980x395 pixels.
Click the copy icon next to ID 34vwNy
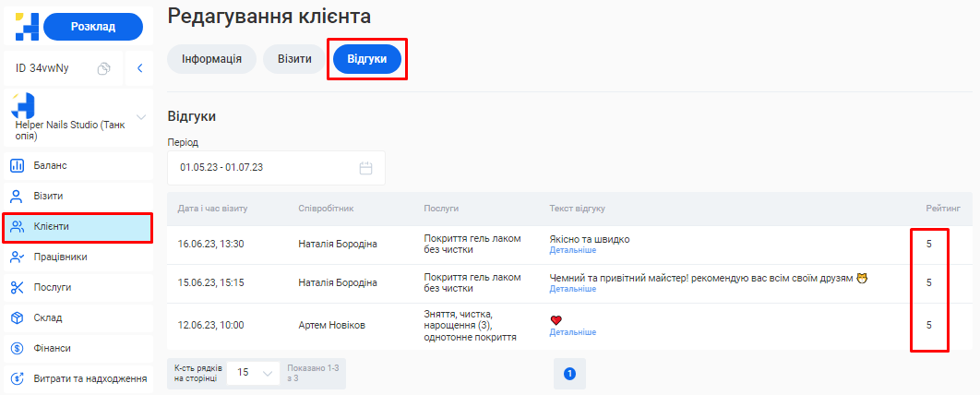[105, 68]
